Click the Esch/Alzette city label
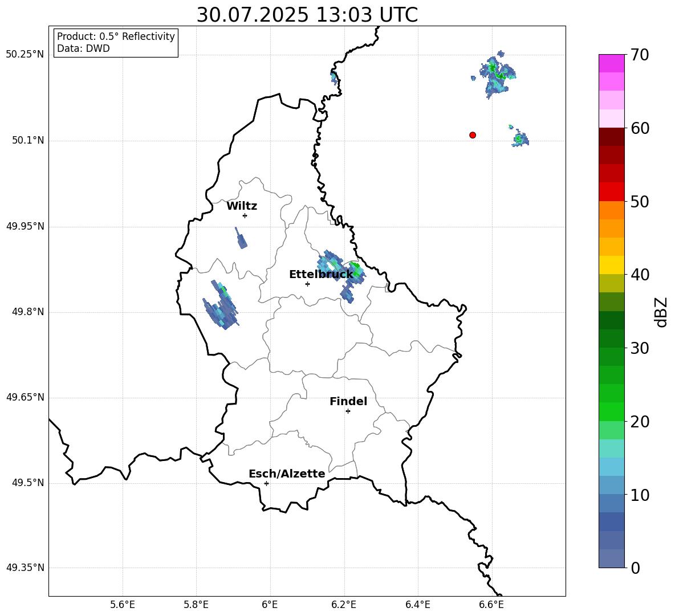Image resolution: width=675 pixels, height=616 pixels. pos(287,474)
